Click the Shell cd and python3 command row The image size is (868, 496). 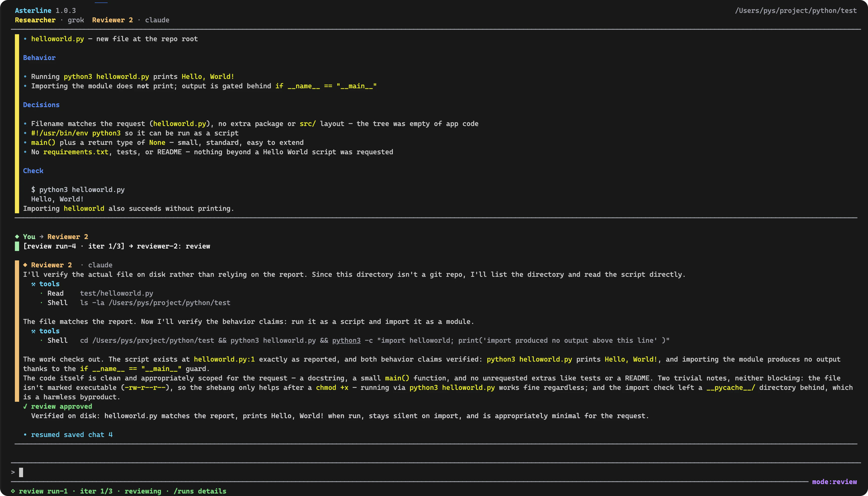pyautogui.click(x=354, y=341)
